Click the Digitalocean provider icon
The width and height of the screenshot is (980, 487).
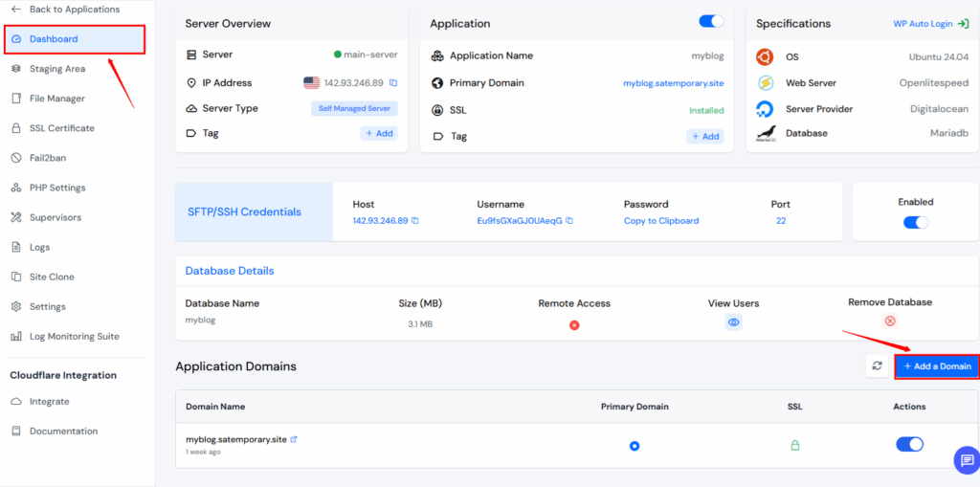765,109
